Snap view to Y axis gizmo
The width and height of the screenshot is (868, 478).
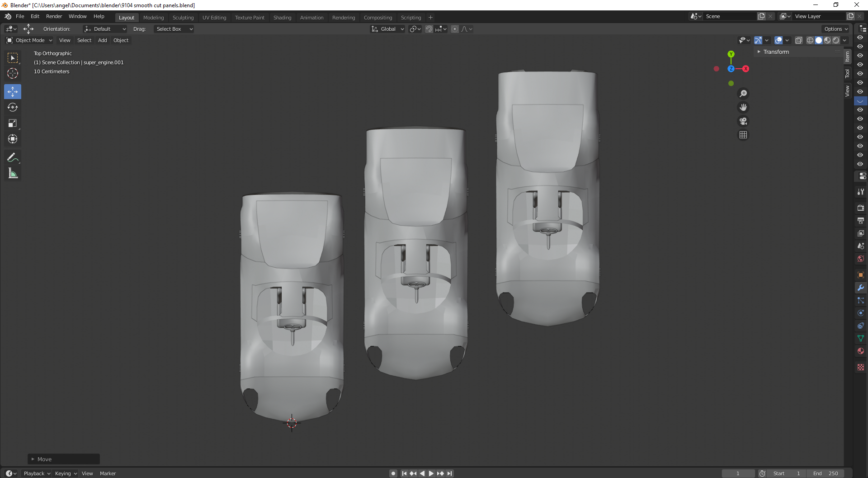(731, 54)
